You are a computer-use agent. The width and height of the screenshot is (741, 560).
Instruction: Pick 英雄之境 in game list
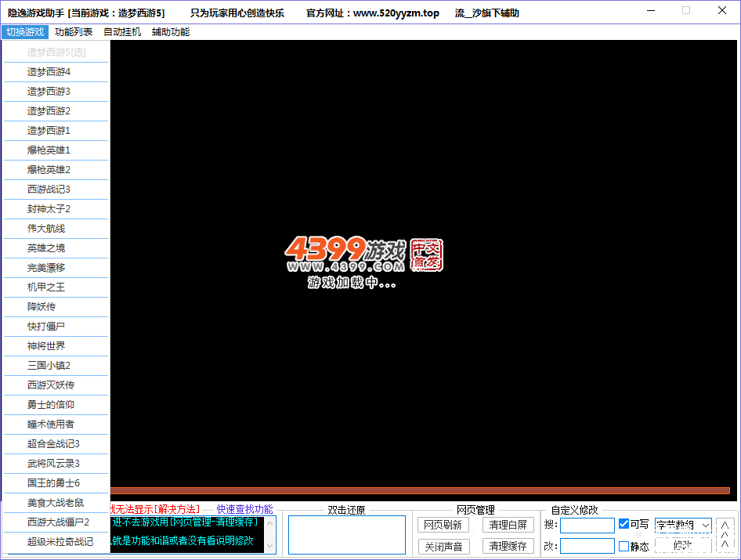coord(56,248)
